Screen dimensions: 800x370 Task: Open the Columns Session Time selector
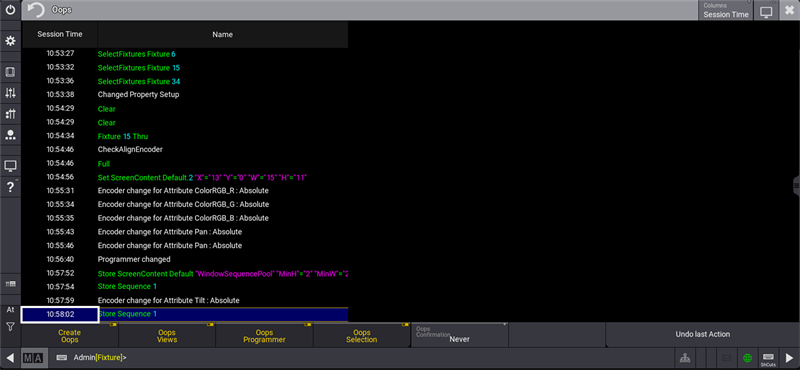[x=726, y=10]
